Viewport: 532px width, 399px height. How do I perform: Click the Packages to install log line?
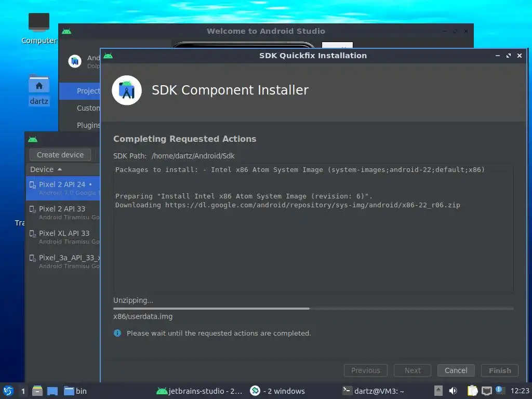[300, 170]
